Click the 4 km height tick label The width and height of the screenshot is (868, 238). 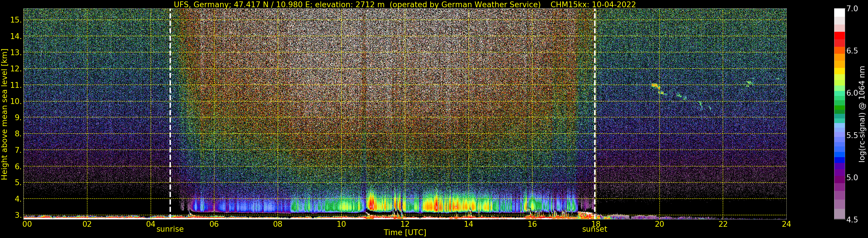(x=18, y=199)
